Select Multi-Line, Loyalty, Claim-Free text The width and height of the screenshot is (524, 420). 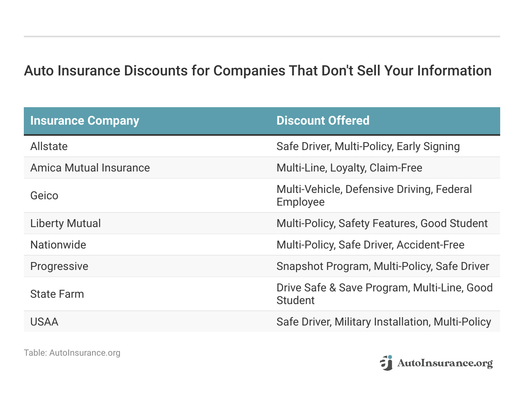coord(349,168)
